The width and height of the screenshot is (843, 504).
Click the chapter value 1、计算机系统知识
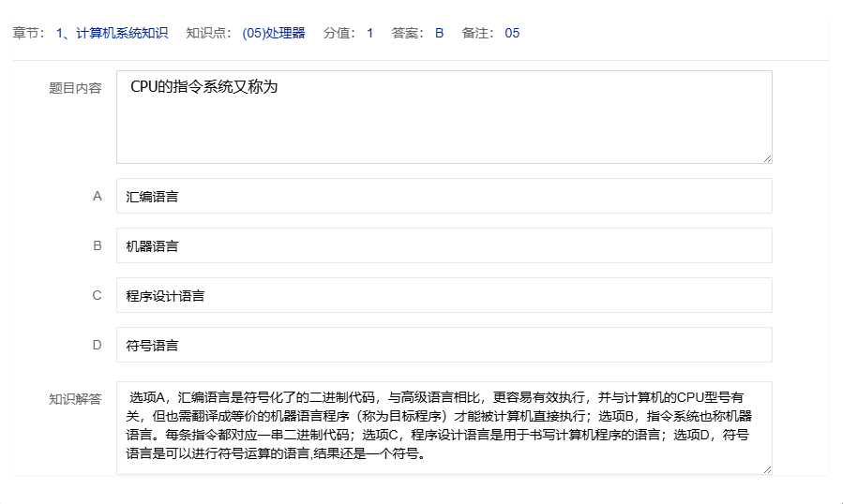point(112,33)
